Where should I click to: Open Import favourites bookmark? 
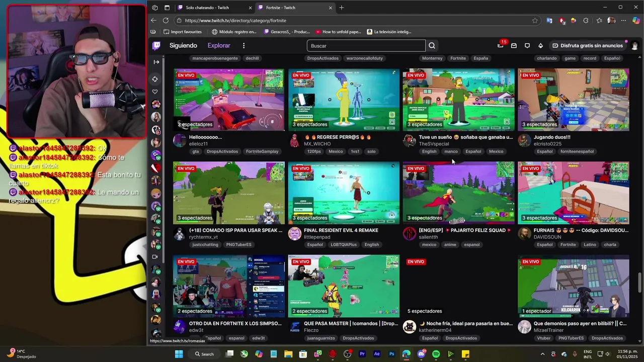point(182,32)
